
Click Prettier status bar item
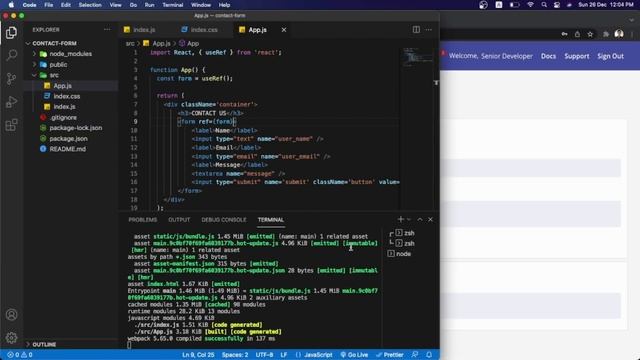tap(390, 355)
